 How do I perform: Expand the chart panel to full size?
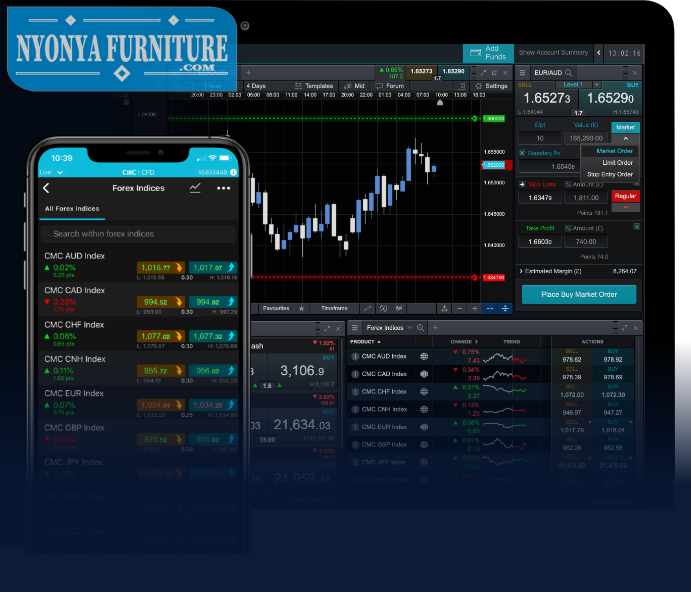coord(483,73)
